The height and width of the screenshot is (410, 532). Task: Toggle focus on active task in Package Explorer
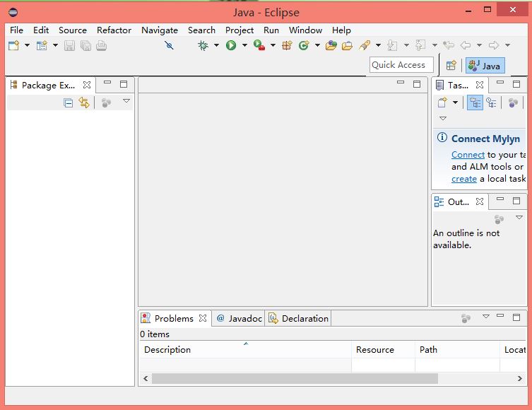click(x=106, y=102)
